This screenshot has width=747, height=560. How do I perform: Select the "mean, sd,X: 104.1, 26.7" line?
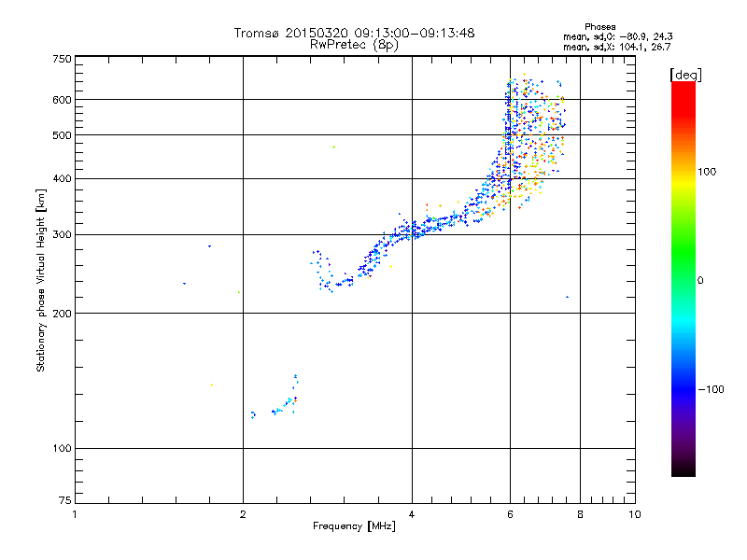point(616,47)
